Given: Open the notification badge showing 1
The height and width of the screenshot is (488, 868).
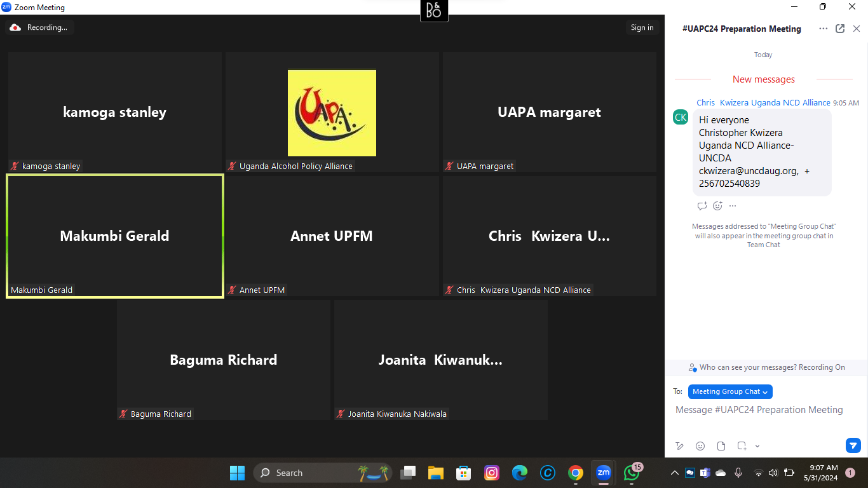Looking at the screenshot, I should (x=850, y=473).
